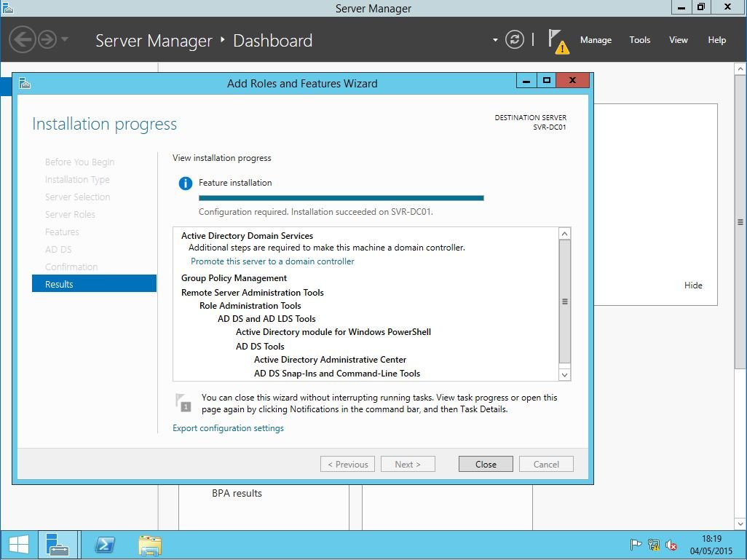Open Windows PowerShell from the taskbar
747x560 pixels.
point(105,545)
